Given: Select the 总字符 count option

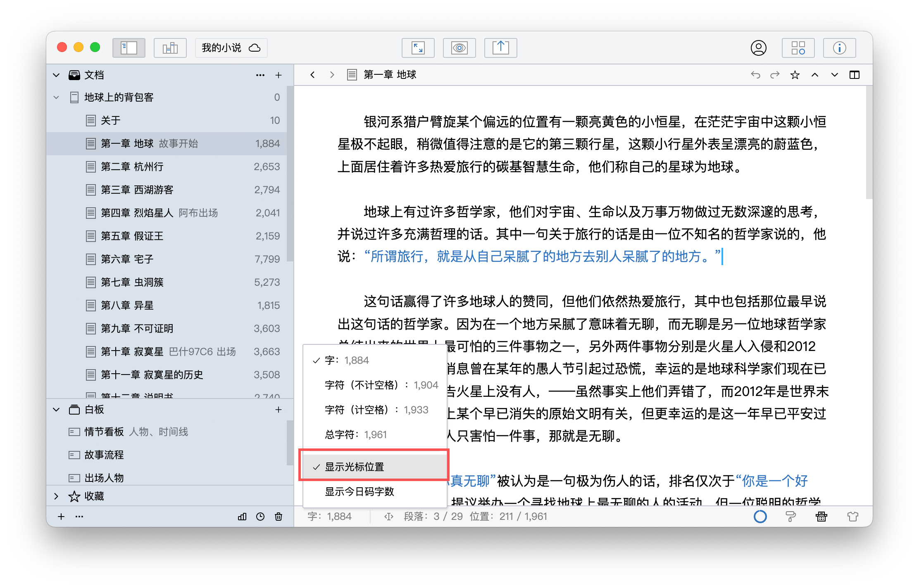Looking at the screenshot, I should 375,434.
